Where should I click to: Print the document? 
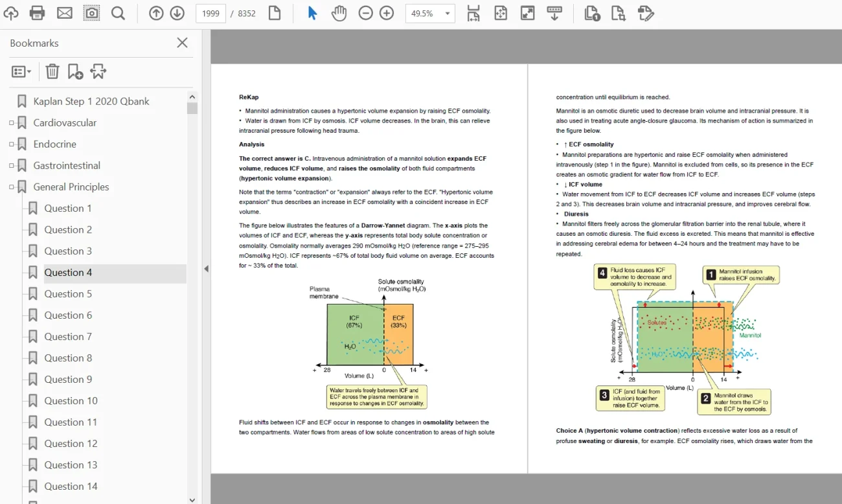(x=38, y=13)
